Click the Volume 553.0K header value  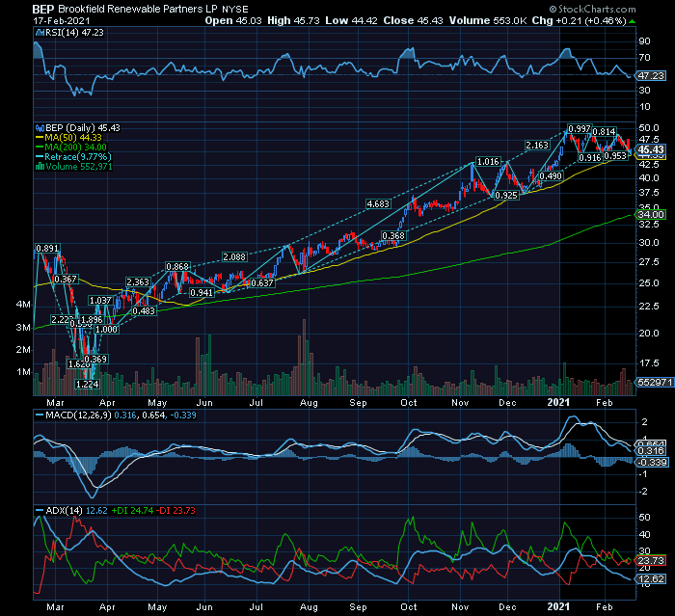pyautogui.click(x=488, y=20)
